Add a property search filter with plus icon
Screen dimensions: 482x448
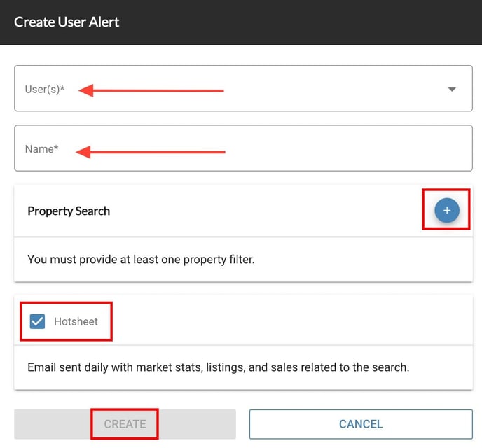(x=446, y=211)
